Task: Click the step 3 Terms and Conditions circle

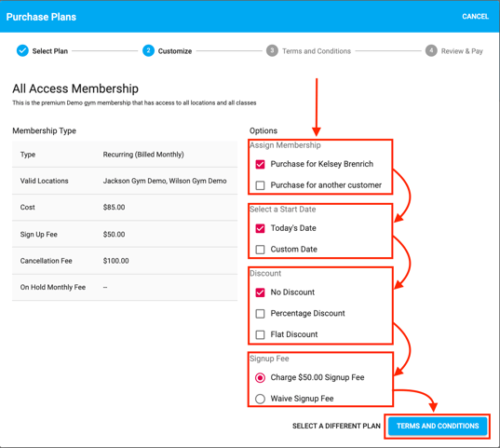Action: (272, 50)
